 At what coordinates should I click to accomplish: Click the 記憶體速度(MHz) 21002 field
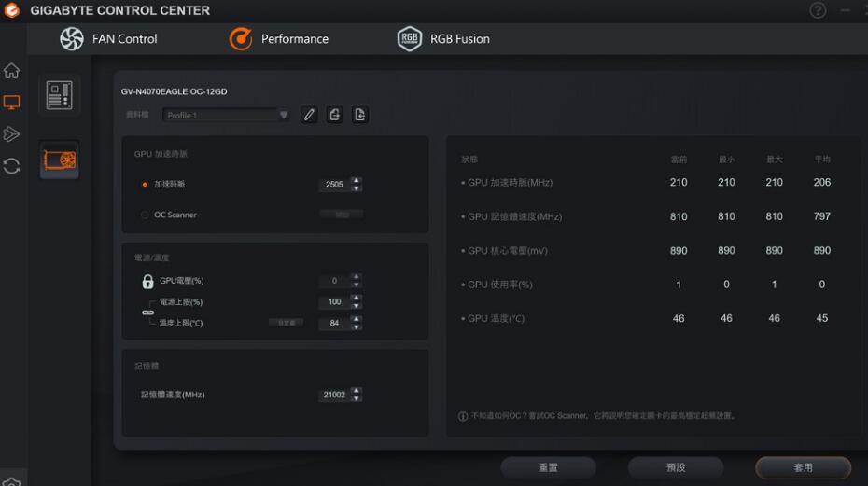coord(334,395)
